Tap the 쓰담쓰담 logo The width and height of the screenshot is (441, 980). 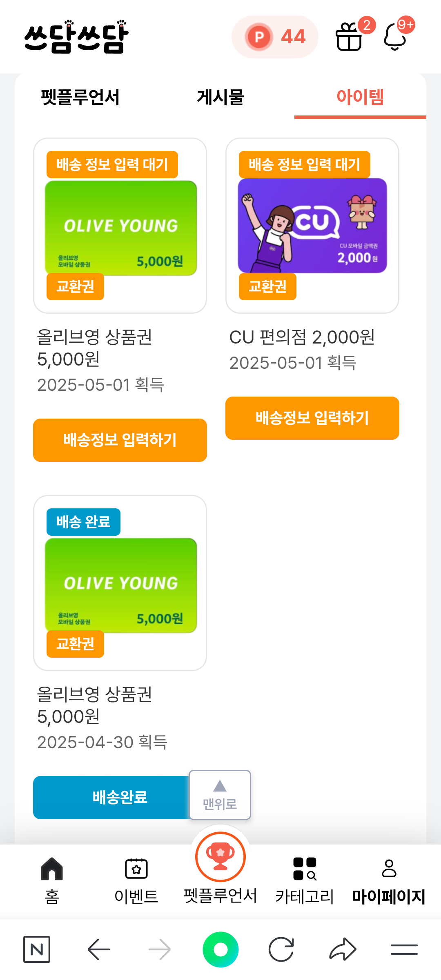tap(76, 37)
